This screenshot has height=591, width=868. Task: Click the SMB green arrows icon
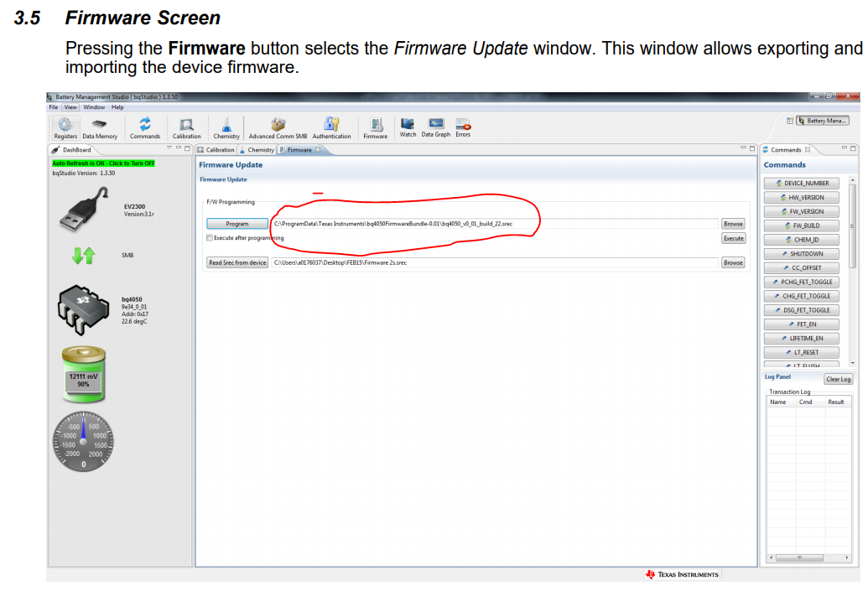(x=83, y=255)
